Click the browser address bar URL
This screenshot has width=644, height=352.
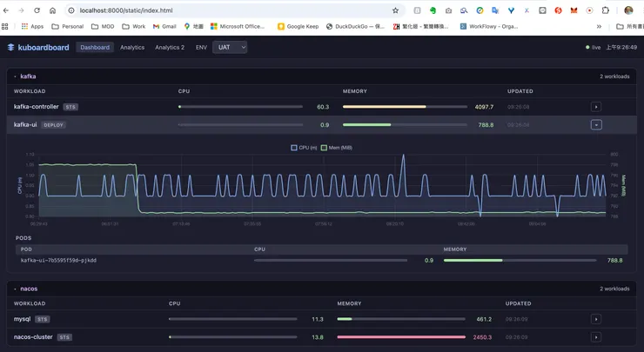pos(126,10)
